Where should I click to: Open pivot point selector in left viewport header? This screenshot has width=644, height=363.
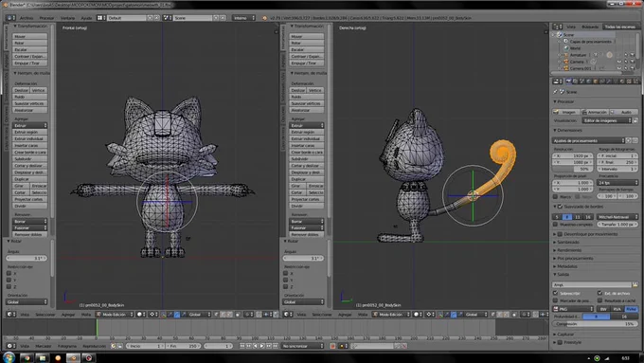click(153, 315)
